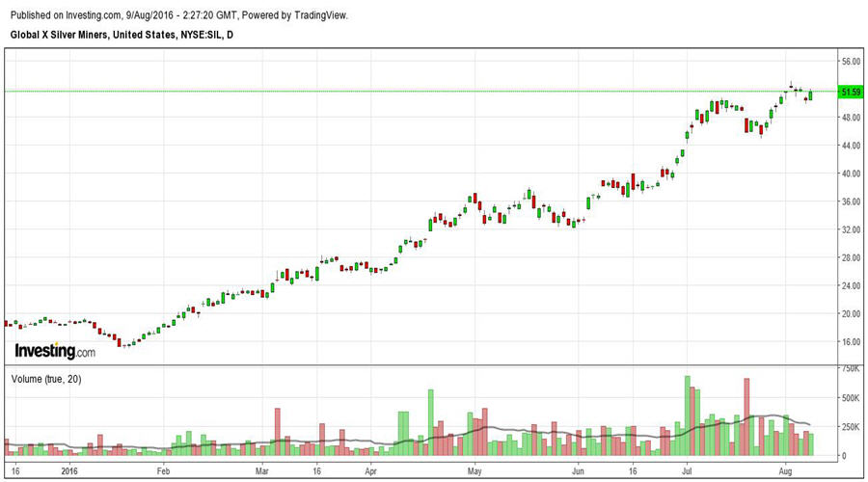The image size is (868, 482).
Task: Click the 56.00 label on the price axis
Action: coord(851,62)
